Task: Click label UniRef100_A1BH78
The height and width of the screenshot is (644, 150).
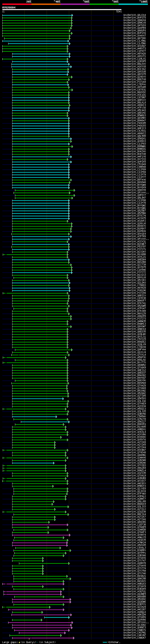Action: 135,564
